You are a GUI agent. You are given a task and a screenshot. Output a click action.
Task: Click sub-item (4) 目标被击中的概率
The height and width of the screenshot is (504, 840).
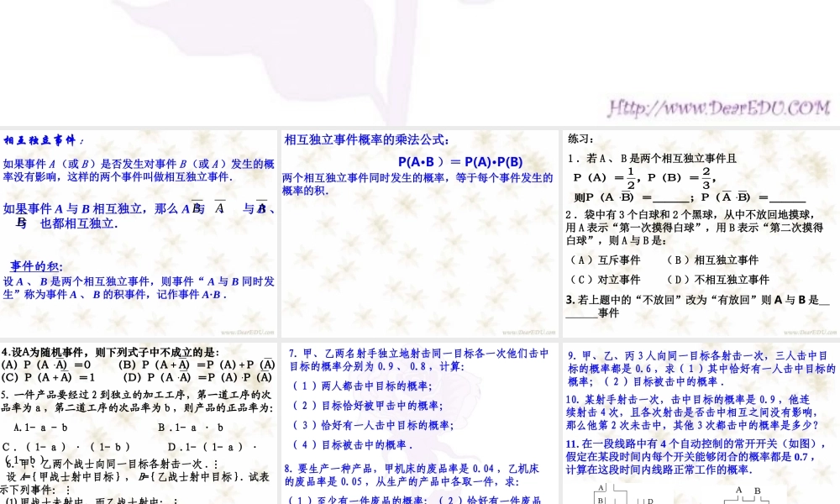(353, 444)
